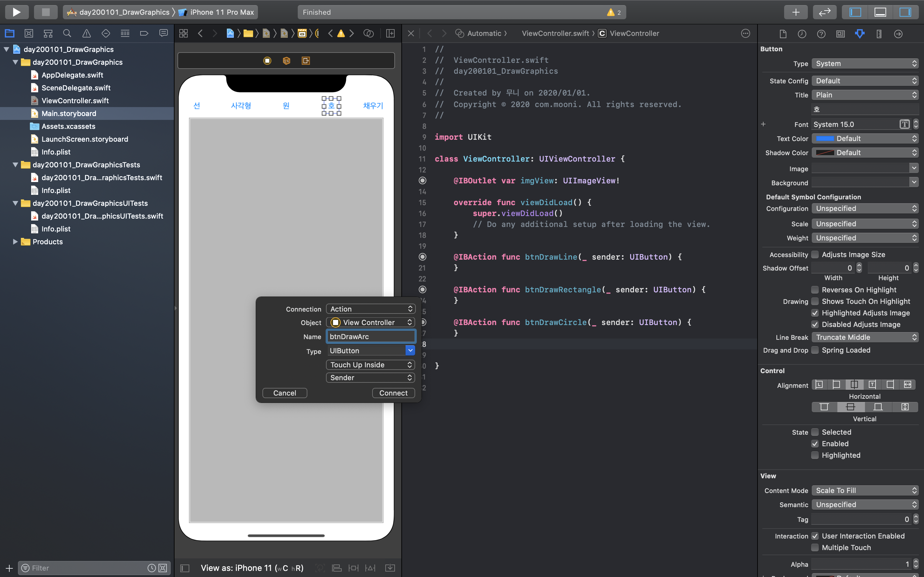Open the Quick Help inspector
The width and height of the screenshot is (924, 577).
[821, 34]
